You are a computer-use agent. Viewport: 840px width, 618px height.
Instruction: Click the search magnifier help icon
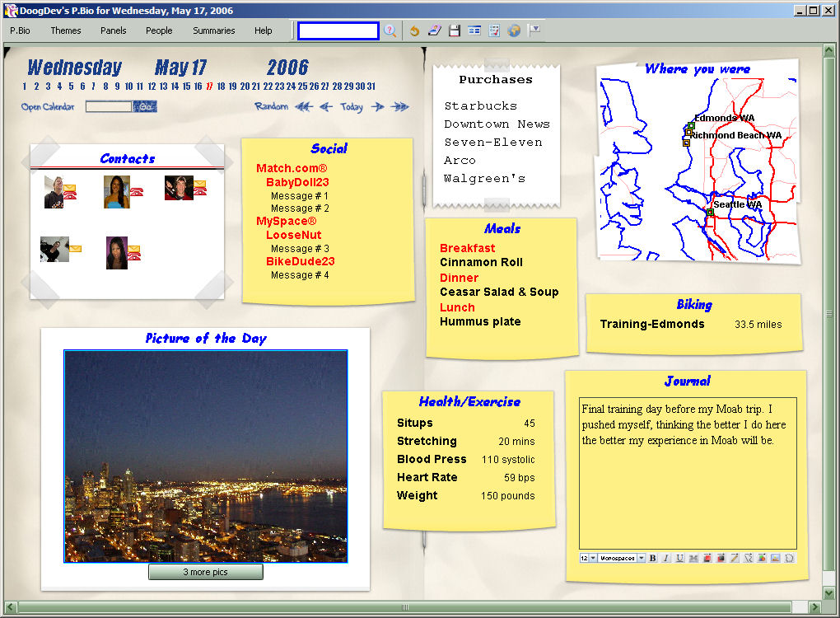(390, 30)
